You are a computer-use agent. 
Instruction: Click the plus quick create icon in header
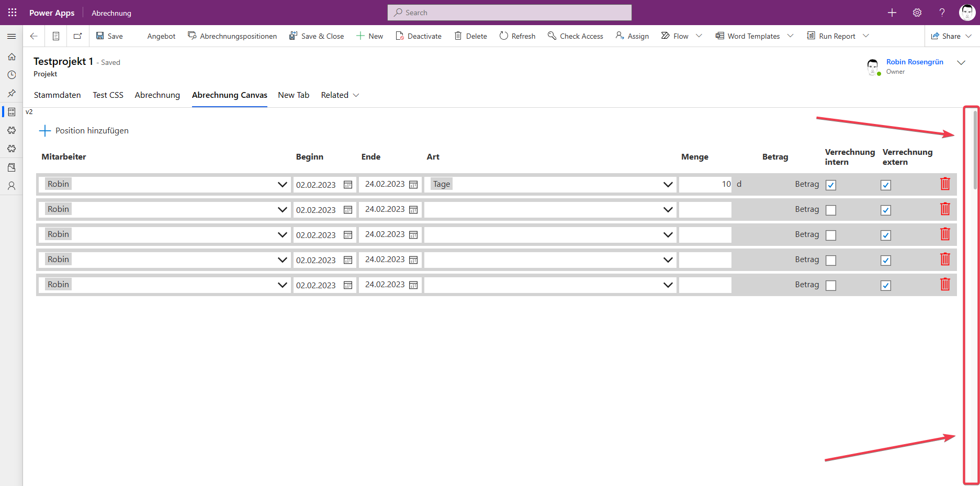892,13
